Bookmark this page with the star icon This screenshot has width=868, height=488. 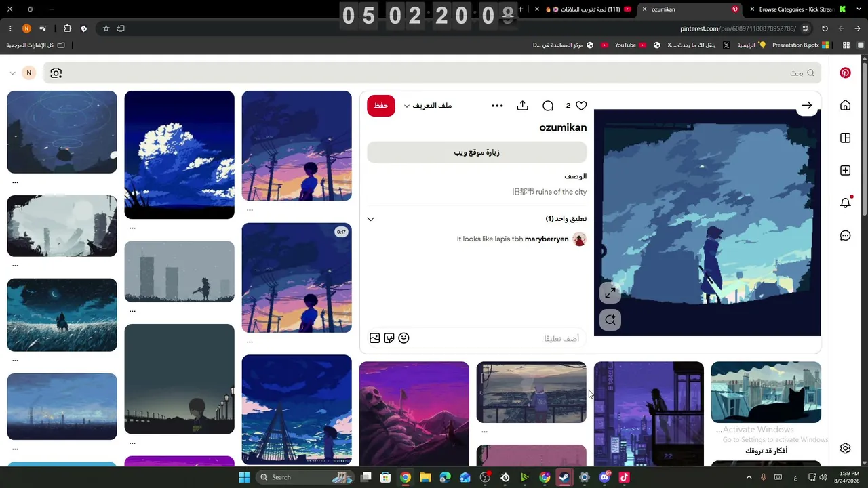point(106,28)
